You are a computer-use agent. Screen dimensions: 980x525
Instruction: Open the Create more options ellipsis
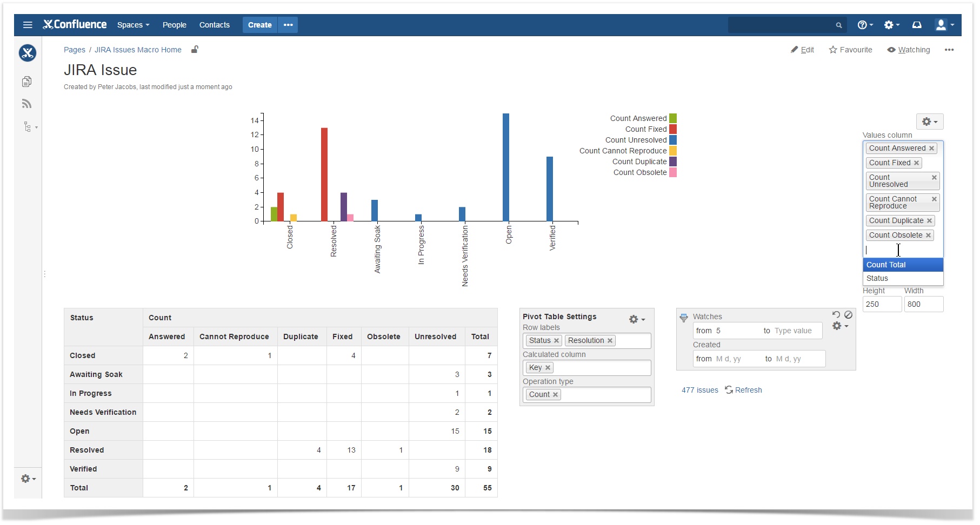point(288,25)
